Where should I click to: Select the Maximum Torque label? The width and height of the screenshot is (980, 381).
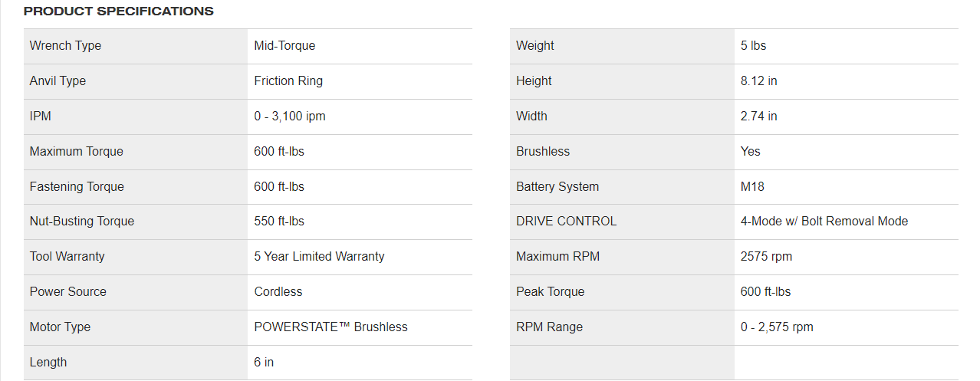pyautogui.click(x=76, y=152)
